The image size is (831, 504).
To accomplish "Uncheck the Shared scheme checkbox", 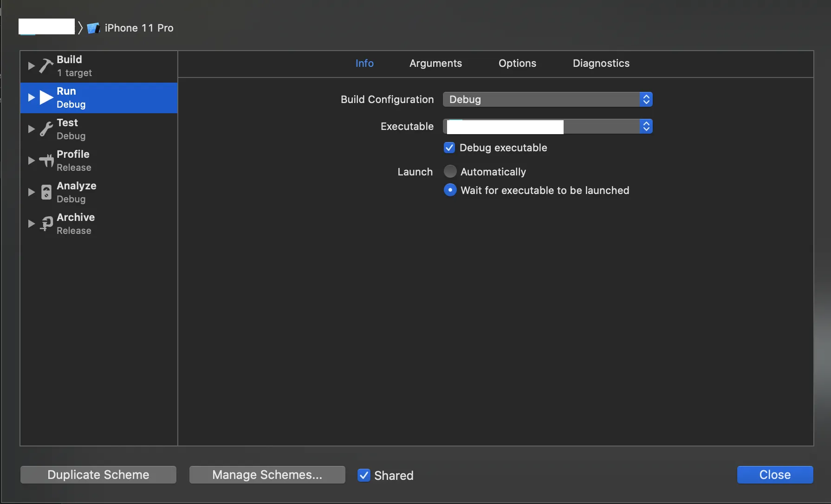I will coord(364,475).
